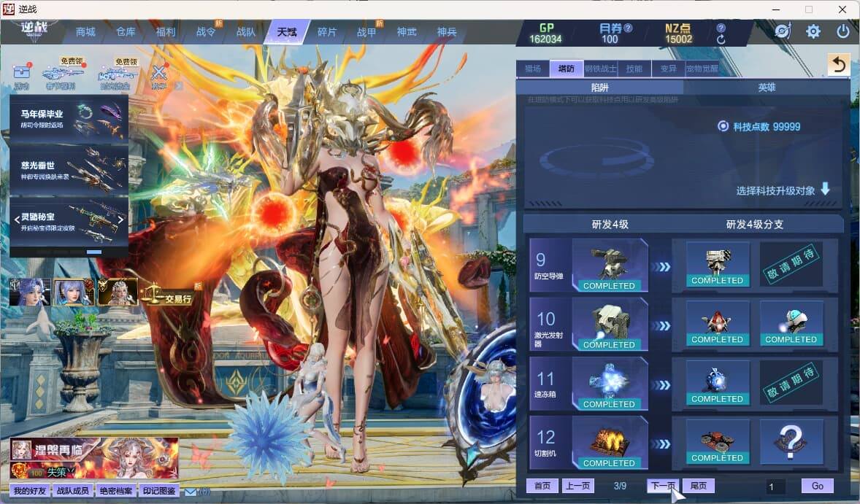
Task: Open the third free-claim gun icon
Action: [116, 74]
